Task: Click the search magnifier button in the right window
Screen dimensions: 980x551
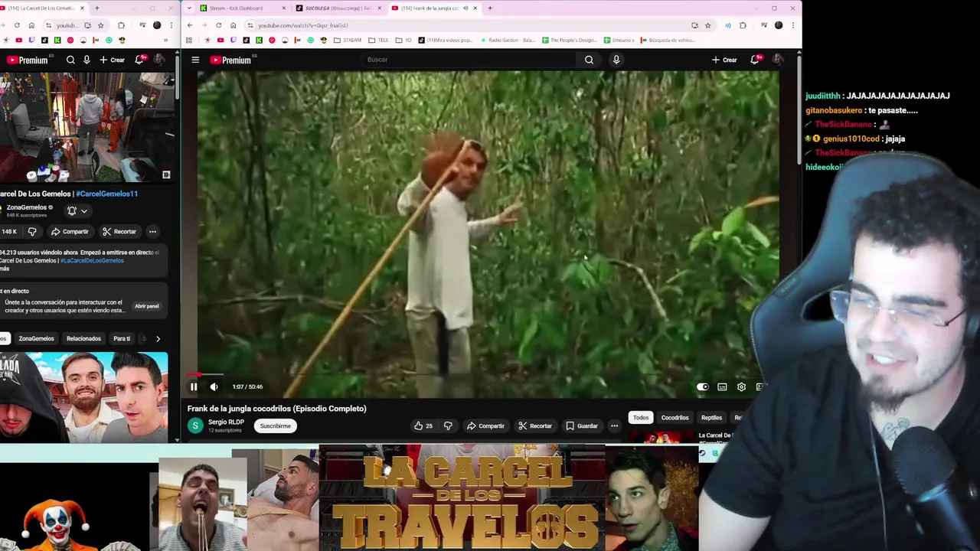Action: 589,60
